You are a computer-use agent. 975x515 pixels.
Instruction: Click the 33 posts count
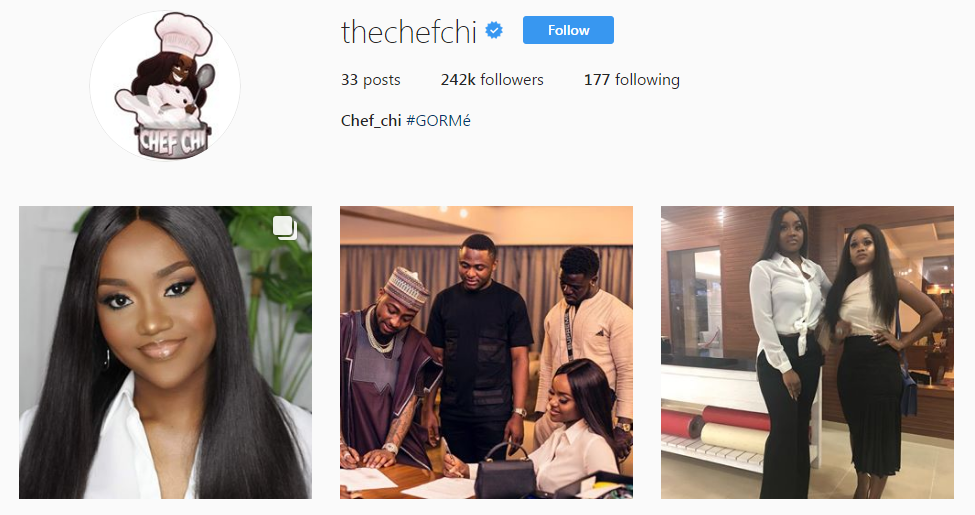pos(371,80)
